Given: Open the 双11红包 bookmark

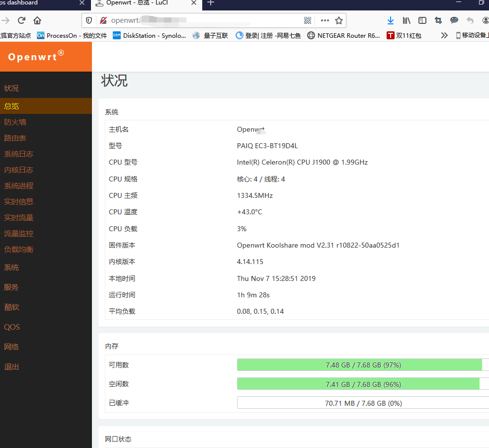Looking at the screenshot, I should (x=404, y=36).
